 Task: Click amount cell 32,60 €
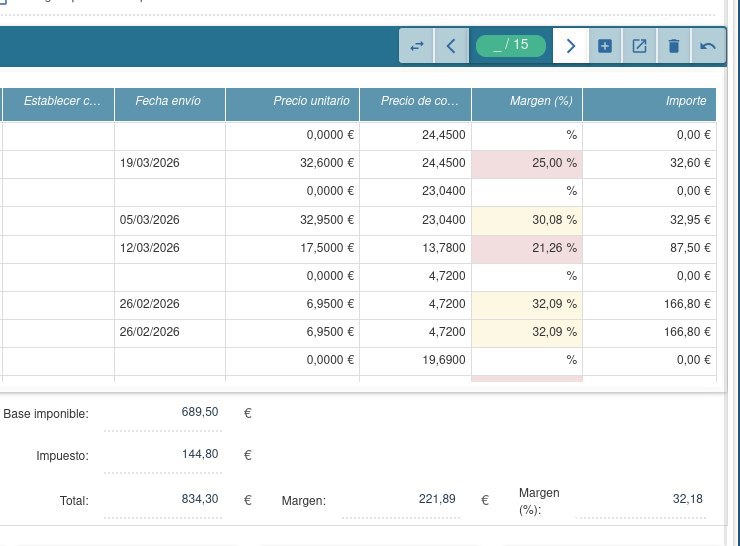coord(649,163)
